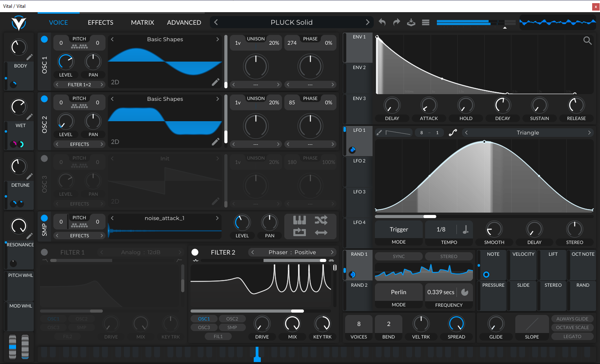Switch to the EFFECTS tab
The image size is (600, 364).
(100, 22)
